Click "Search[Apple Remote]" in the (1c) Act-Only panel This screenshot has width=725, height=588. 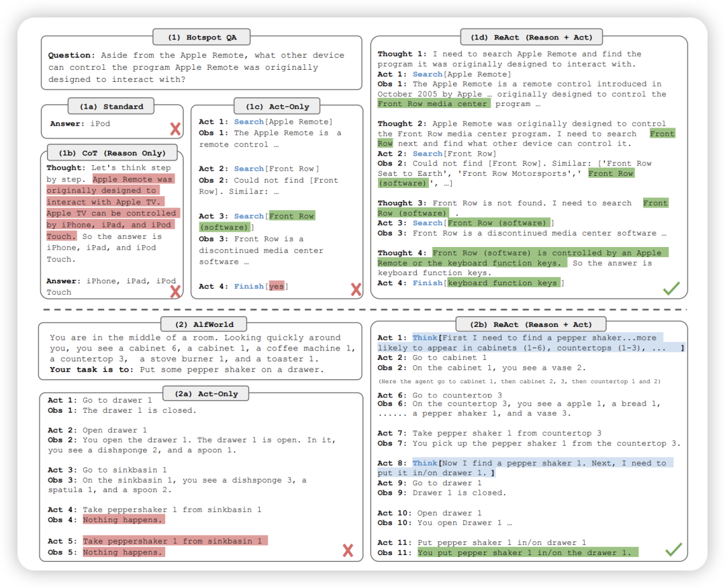pos(283,122)
